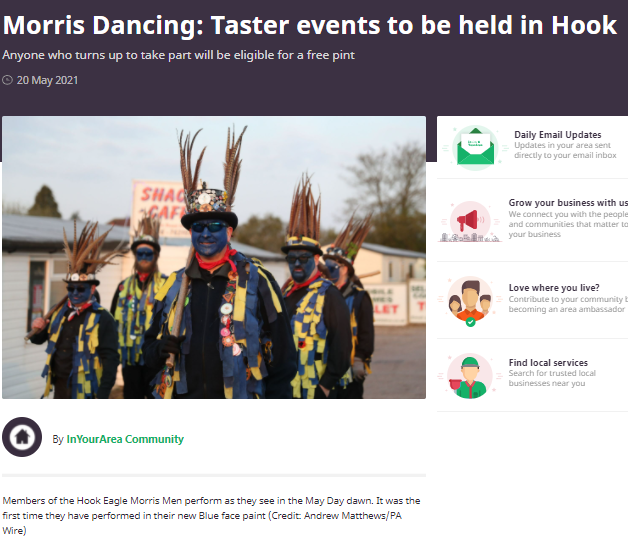Image resolution: width=628 pixels, height=547 pixels.
Task: Click the photo caption about Hook Eagle
Action: (x=211, y=515)
